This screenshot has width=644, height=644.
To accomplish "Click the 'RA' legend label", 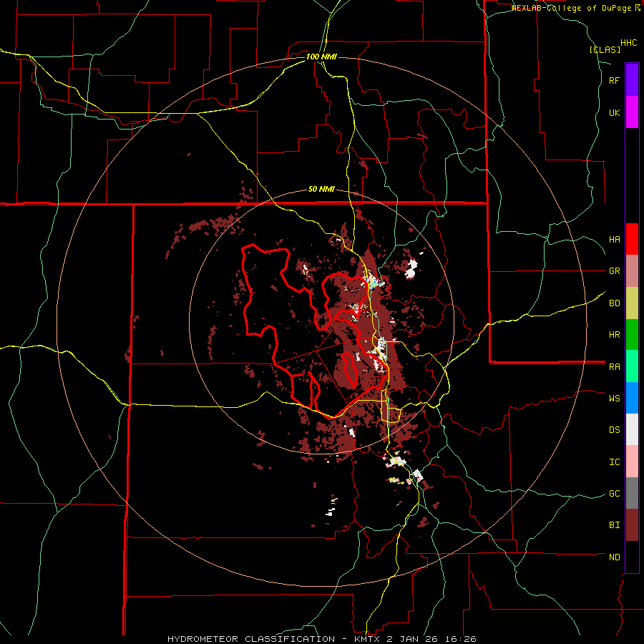I will click(614, 367).
